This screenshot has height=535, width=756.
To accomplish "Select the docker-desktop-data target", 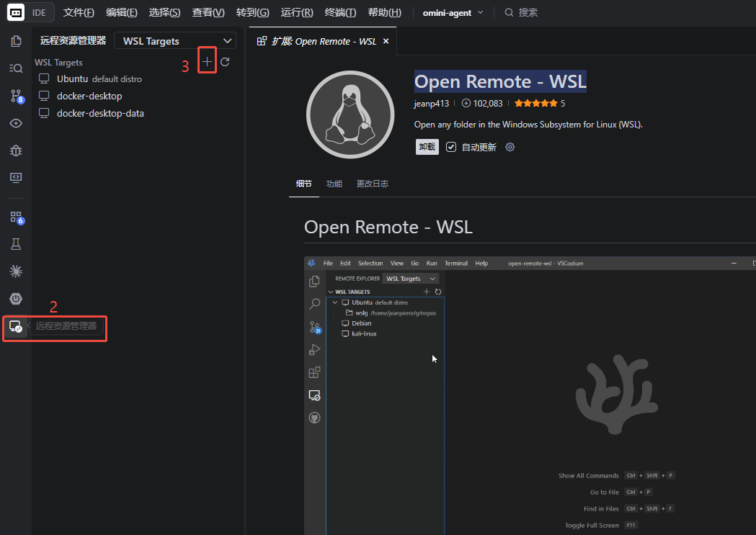I will (x=138, y=113).
